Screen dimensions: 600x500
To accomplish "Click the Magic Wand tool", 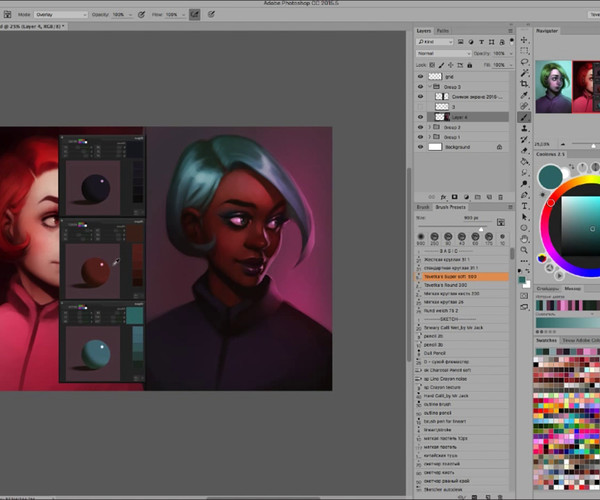I will click(x=525, y=74).
